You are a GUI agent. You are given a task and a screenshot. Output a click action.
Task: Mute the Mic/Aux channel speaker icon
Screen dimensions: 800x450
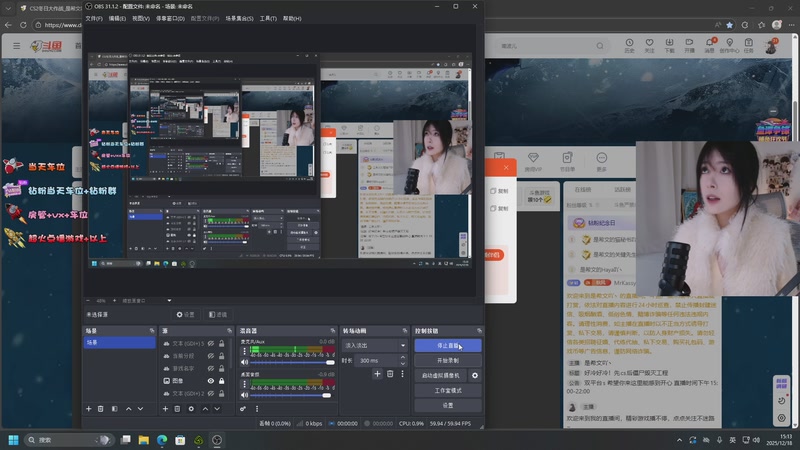pos(244,362)
